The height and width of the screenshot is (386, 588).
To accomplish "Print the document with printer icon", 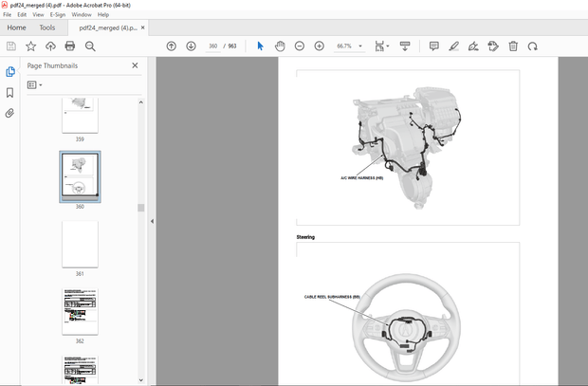I will coord(70,46).
